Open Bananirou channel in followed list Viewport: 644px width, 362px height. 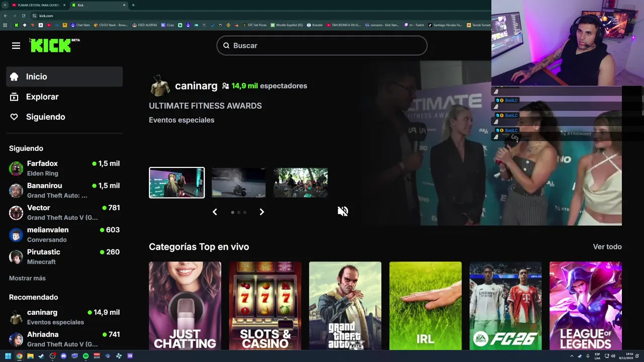(x=64, y=191)
